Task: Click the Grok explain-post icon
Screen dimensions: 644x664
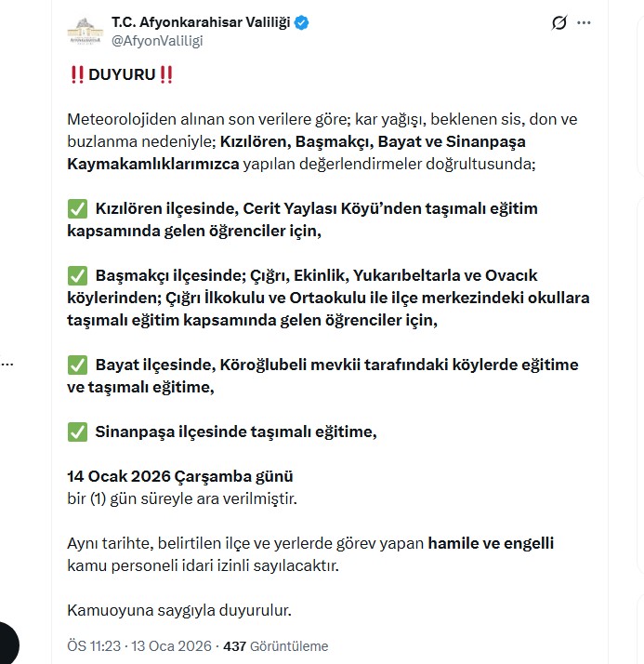Action: [x=559, y=23]
